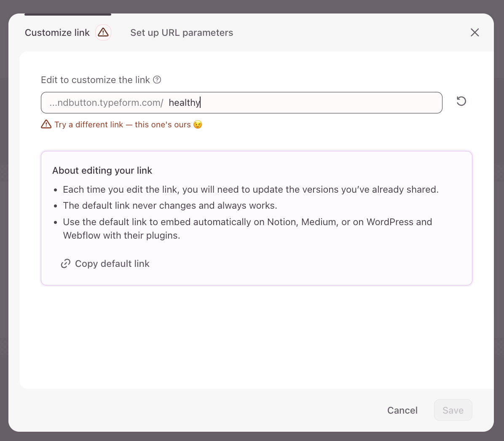Click the warning icon beside Customize link tab
Viewport: 504px width, 441px height.
pyautogui.click(x=103, y=32)
